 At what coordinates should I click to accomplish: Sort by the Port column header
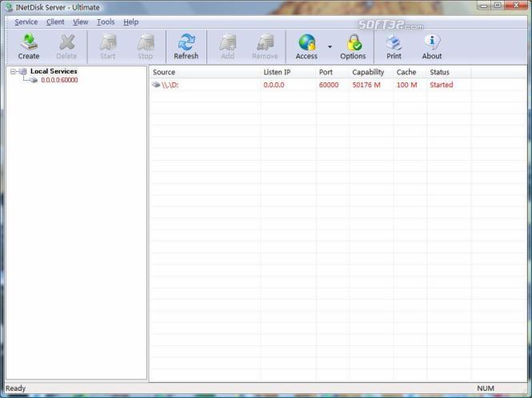point(333,72)
